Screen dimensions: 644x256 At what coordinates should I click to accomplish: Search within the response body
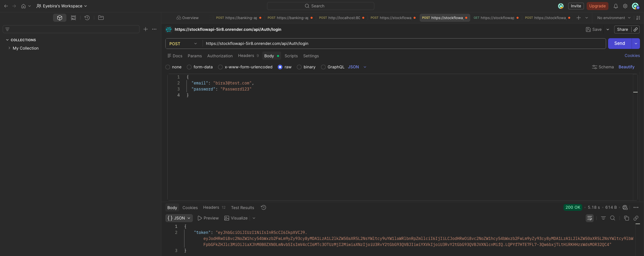[x=612, y=218]
